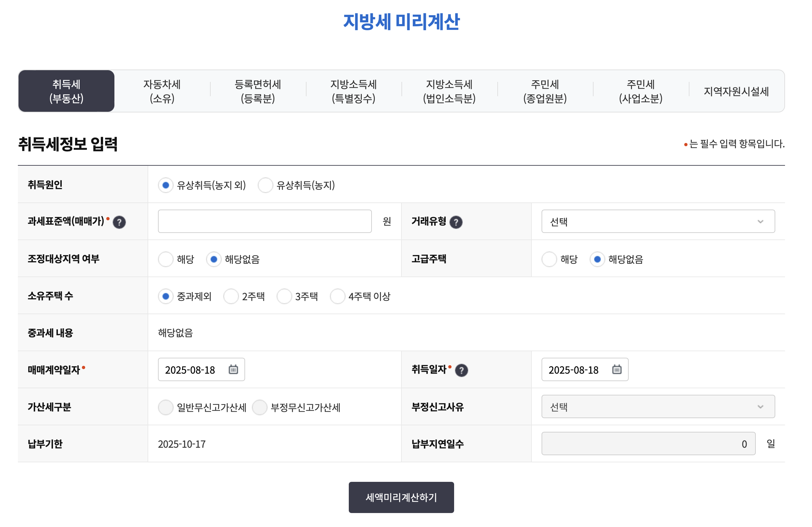The image size is (812, 527).
Task: Open help tooltip next to 취득일자
Action: coord(462,370)
